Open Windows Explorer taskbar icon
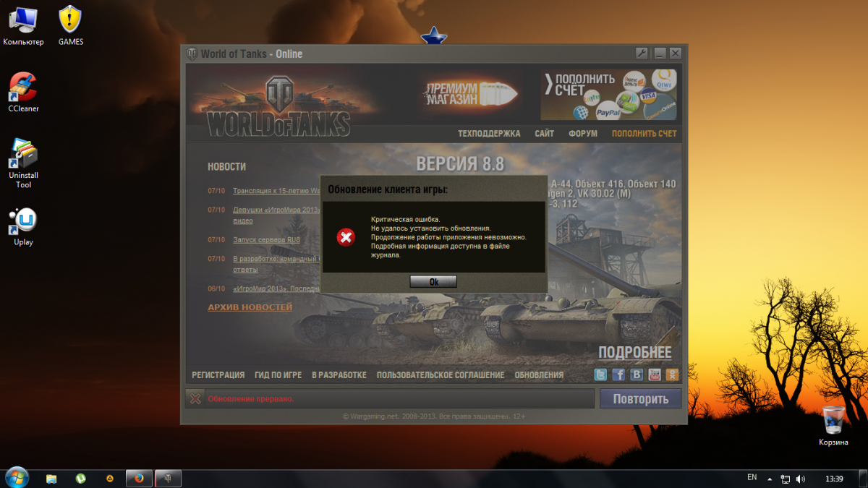The image size is (868, 488). tap(51, 478)
